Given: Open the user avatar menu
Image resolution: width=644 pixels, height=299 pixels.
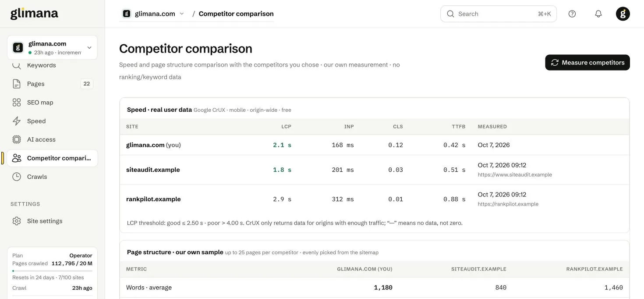Looking at the screenshot, I should pos(623,14).
